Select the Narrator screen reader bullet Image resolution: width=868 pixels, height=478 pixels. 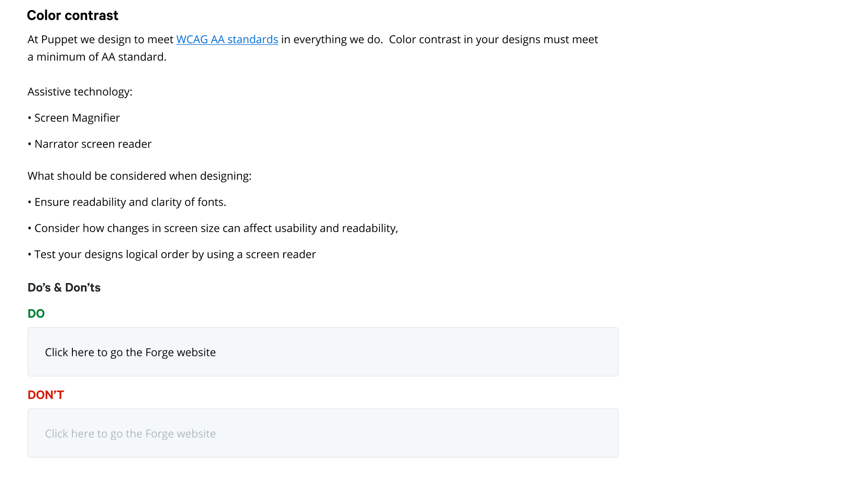click(x=93, y=144)
